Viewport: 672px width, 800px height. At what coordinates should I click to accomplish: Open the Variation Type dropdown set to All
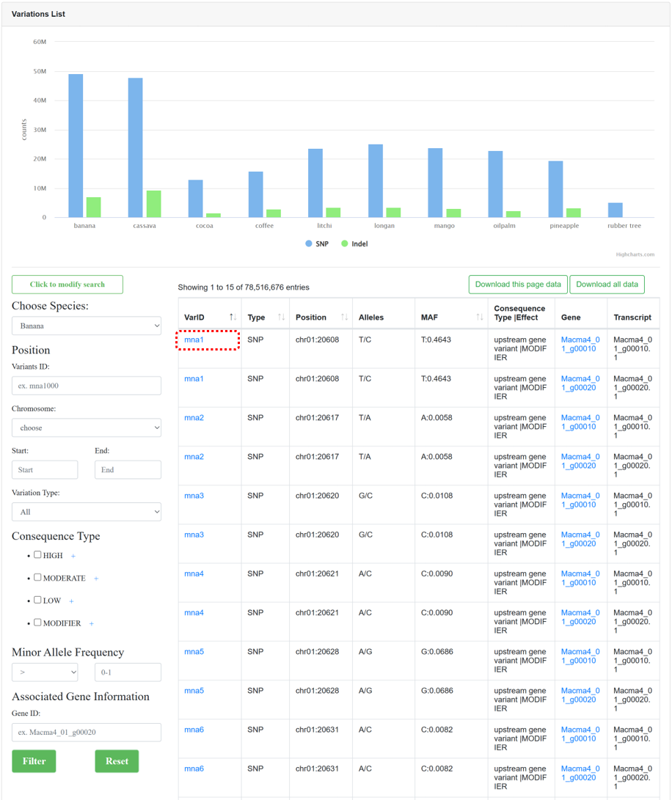point(87,512)
